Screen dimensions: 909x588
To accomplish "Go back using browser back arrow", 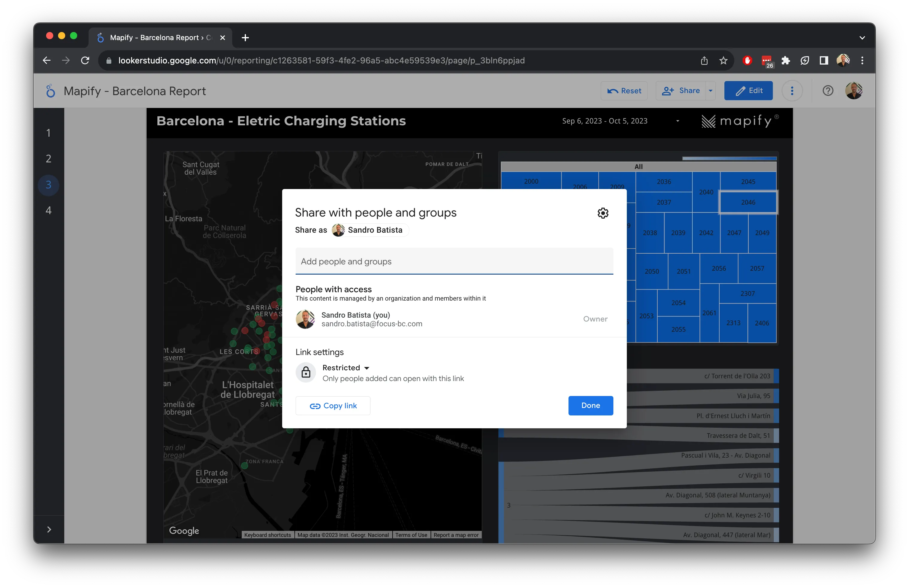I will click(47, 60).
